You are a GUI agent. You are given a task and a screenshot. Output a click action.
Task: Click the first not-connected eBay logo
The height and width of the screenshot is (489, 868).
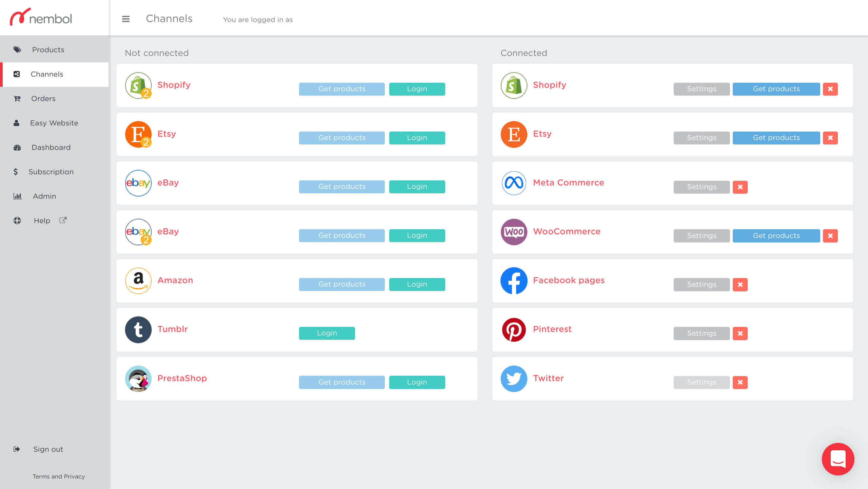pyautogui.click(x=138, y=183)
